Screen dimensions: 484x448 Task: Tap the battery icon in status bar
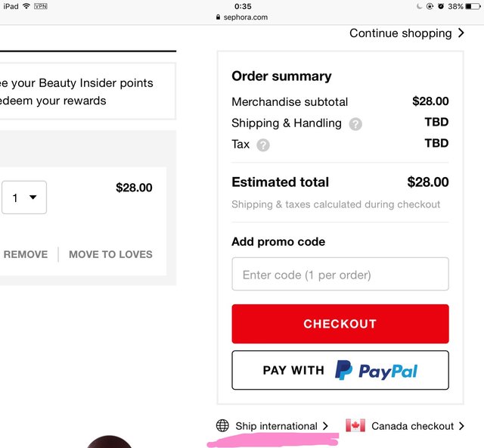pyautogui.click(x=473, y=6)
